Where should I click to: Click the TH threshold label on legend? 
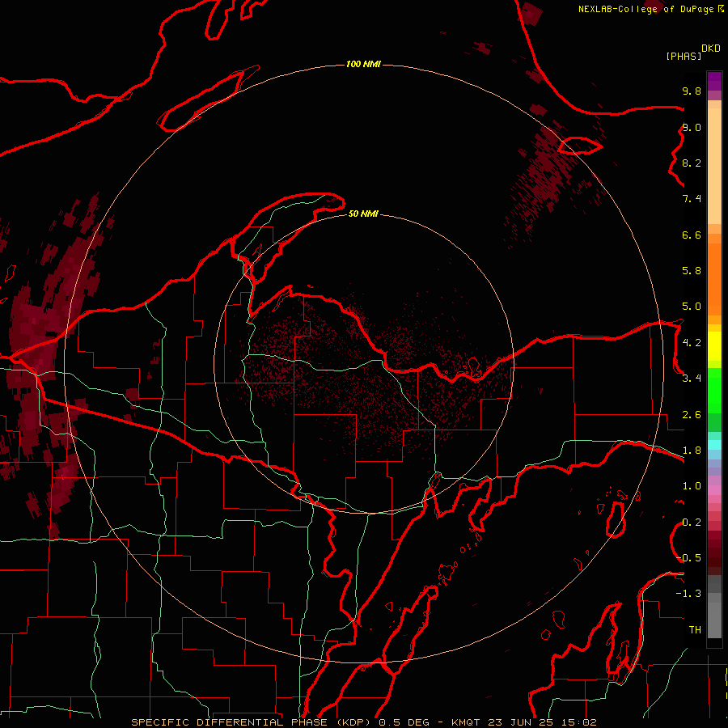[695, 630]
